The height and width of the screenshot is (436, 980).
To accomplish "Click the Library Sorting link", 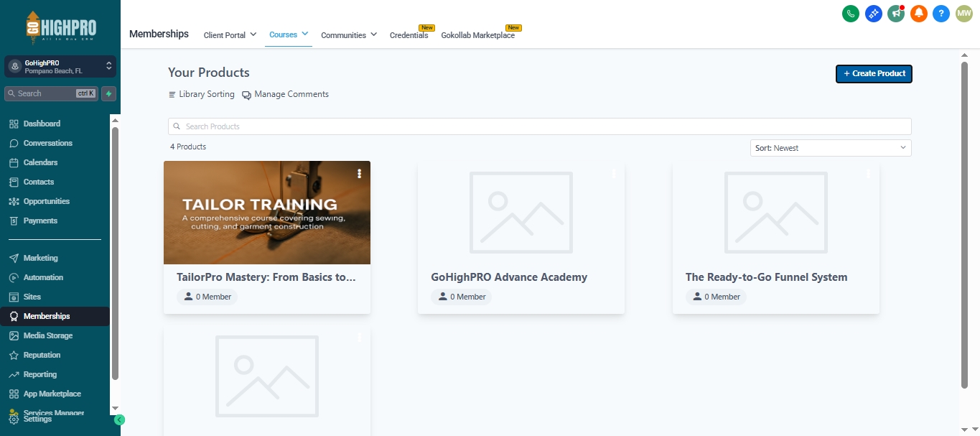I will click(207, 94).
